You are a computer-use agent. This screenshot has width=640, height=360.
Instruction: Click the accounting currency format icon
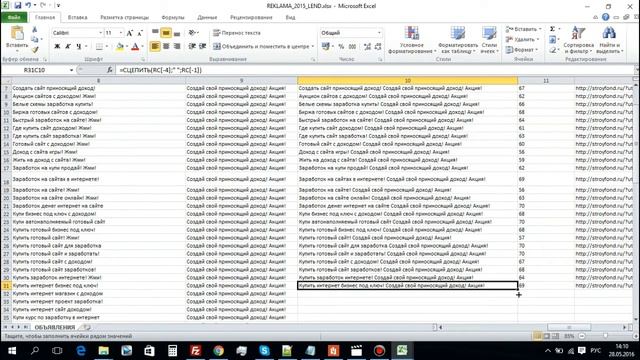pos(325,47)
